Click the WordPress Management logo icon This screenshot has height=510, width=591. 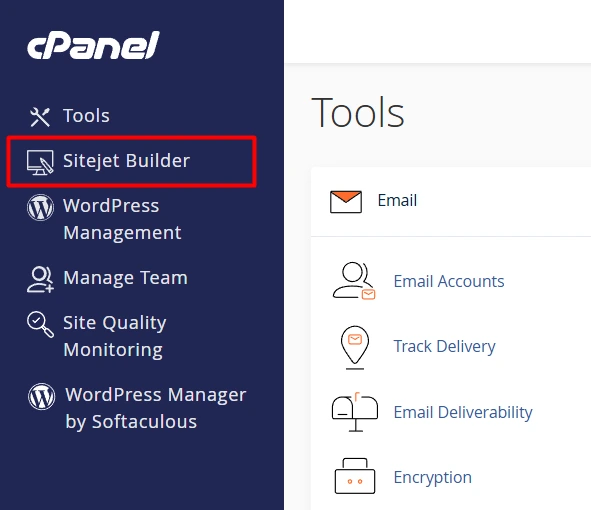40,207
